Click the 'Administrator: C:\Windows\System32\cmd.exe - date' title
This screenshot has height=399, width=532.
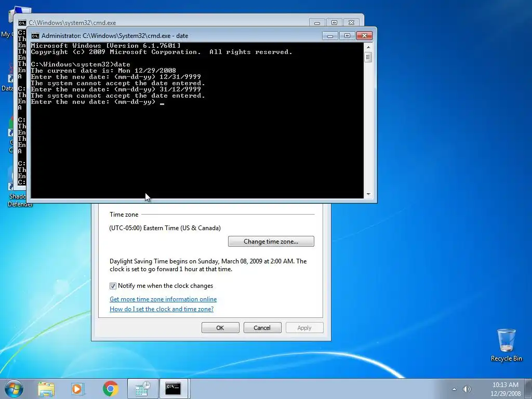[115, 36]
